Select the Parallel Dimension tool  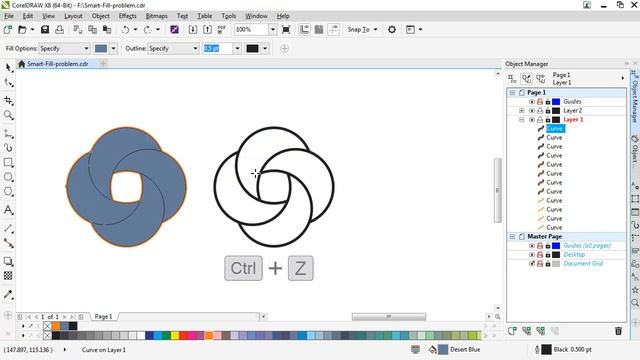pyautogui.click(x=8, y=228)
